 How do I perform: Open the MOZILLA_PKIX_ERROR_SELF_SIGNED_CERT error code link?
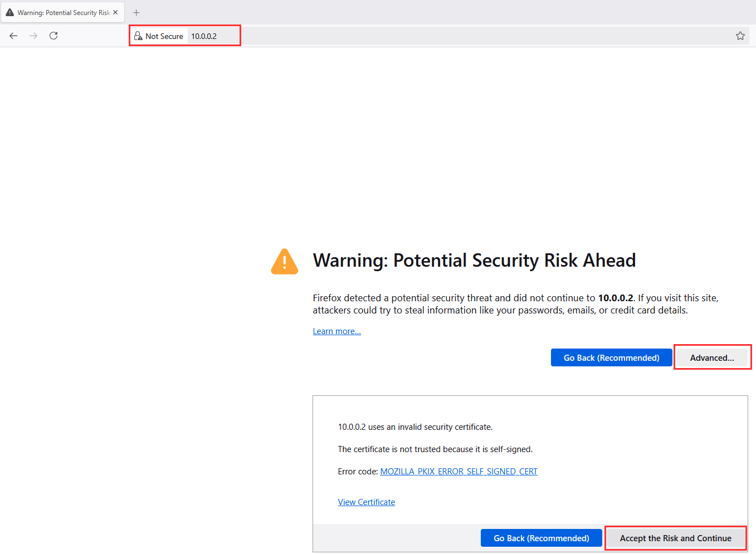tap(459, 472)
